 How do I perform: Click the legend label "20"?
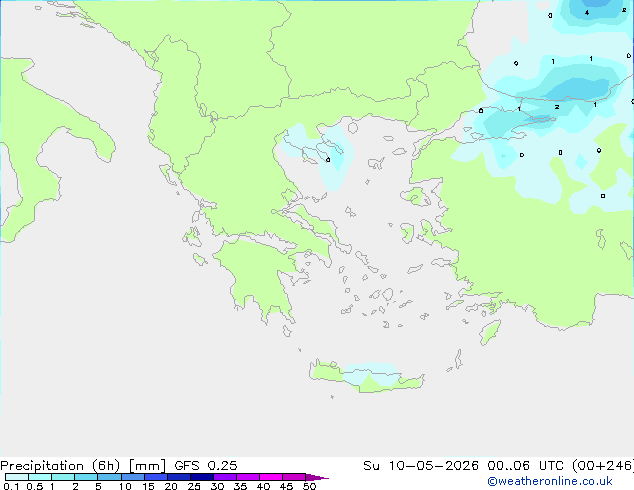pyautogui.click(x=171, y=486)
